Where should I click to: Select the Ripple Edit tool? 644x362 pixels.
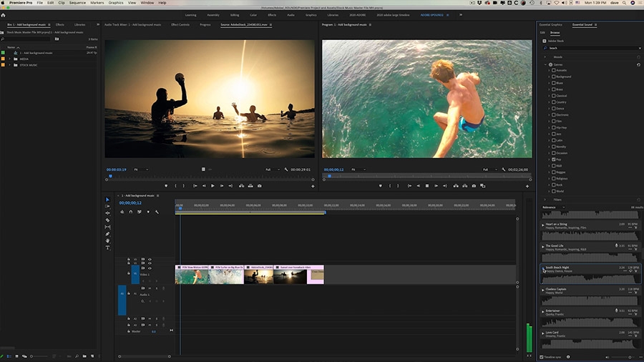pos(107,213)
